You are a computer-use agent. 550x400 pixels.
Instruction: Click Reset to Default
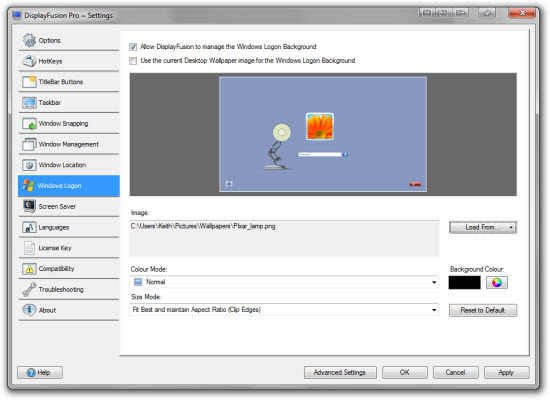click(483, 310)
